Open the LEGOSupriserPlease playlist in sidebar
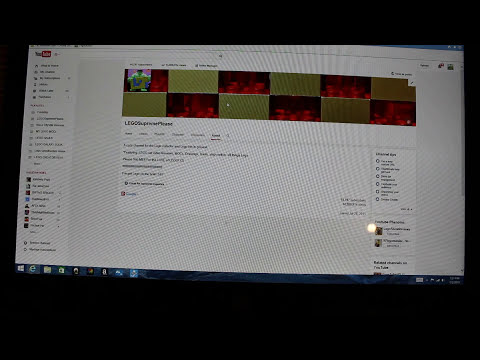The image size is (480, 360). [47, 119]
